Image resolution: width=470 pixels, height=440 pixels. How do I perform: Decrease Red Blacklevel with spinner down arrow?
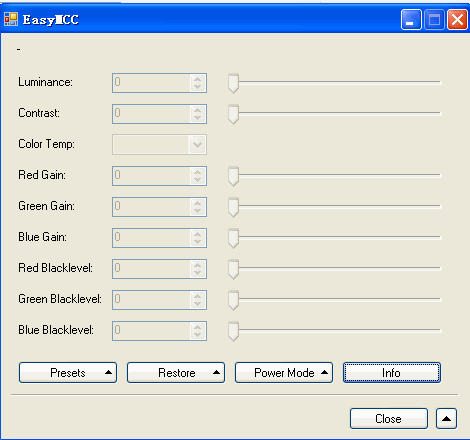pyautogui.click(x=198, y=273)
